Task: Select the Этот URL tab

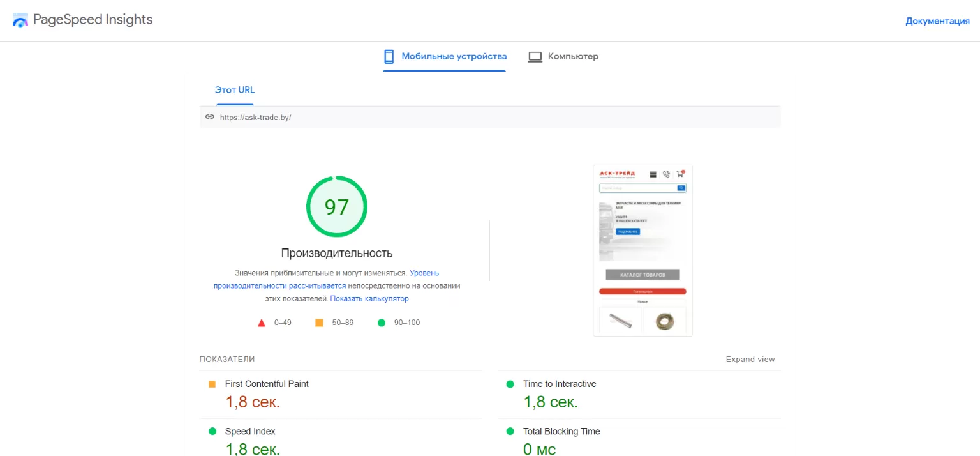Action: (x=234, y=90)
